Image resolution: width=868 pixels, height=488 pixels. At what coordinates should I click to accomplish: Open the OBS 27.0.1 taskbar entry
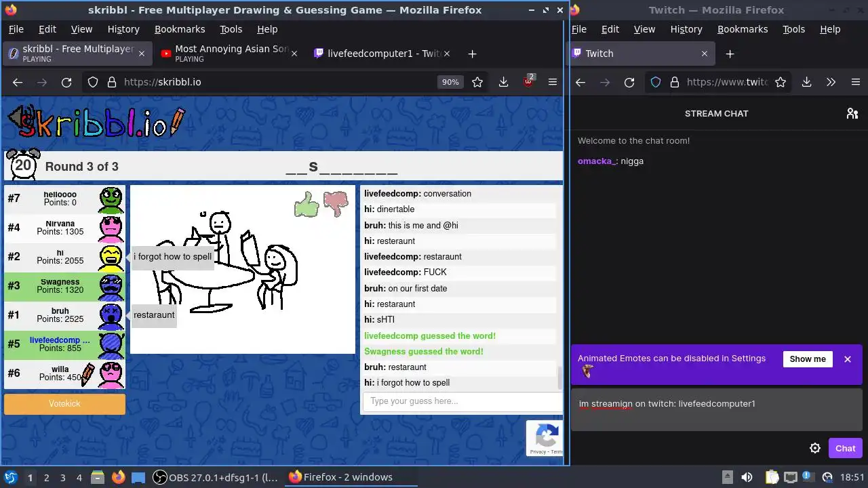(x=216, y=477)
